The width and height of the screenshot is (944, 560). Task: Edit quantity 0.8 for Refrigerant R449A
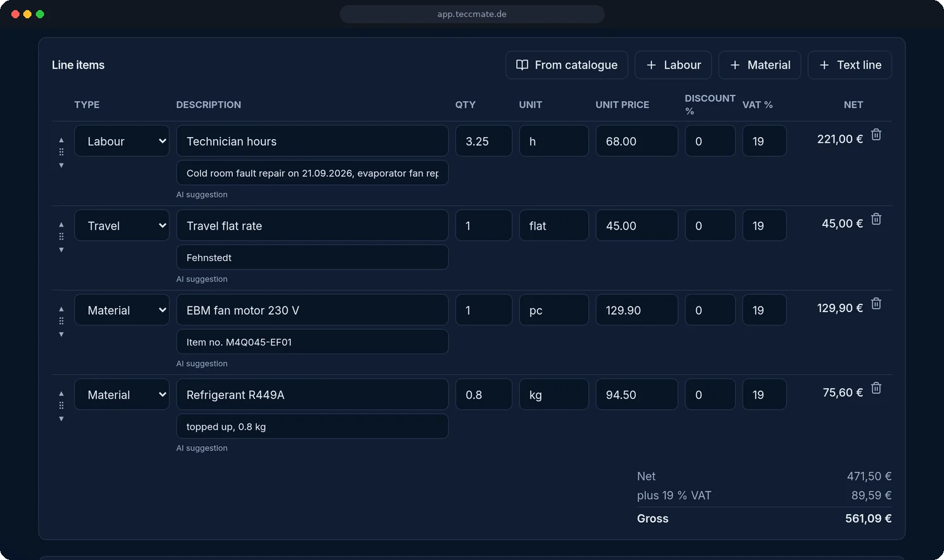tap(484, 395)
